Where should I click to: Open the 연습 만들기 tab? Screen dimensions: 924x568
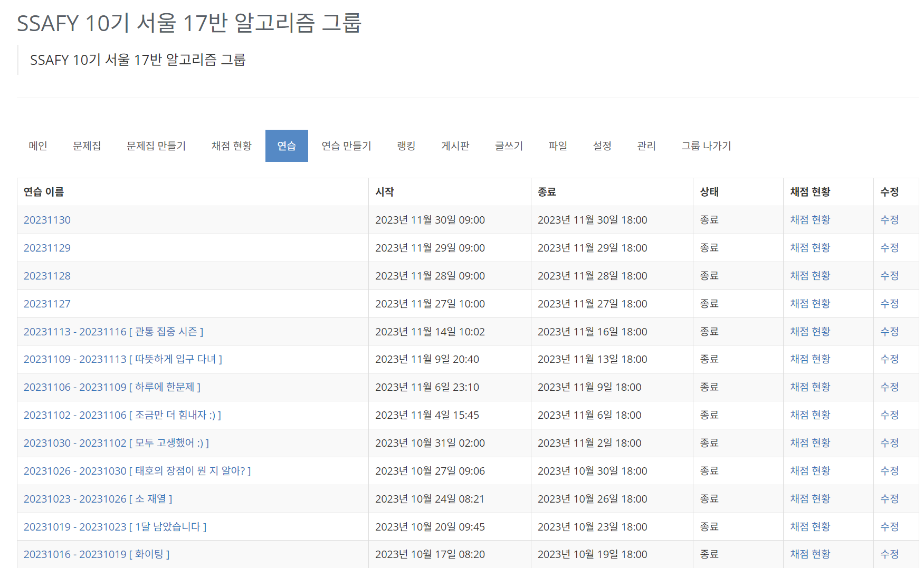pos(347,146)
